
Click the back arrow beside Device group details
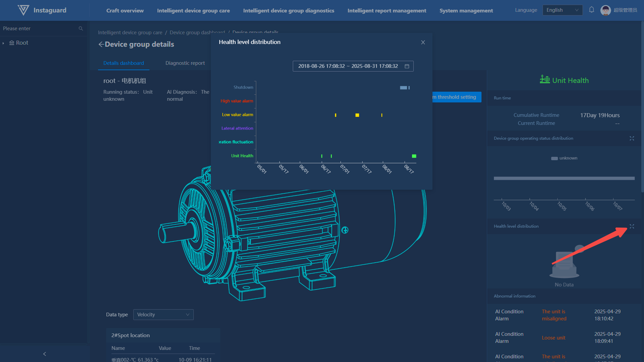[x=101, y=44]
